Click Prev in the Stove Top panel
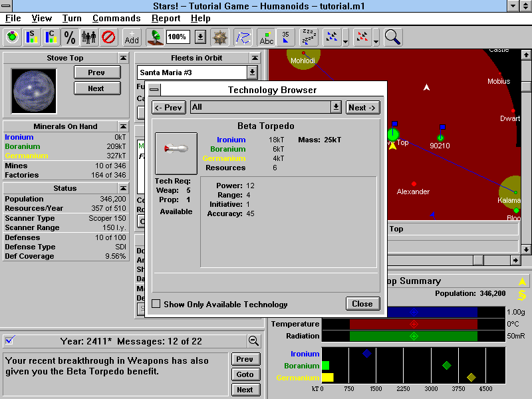532x399 pixels. click(97, 72)
